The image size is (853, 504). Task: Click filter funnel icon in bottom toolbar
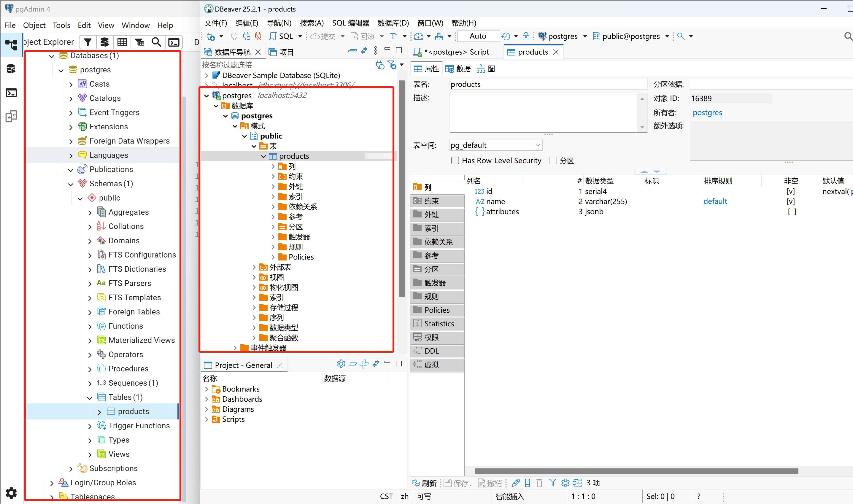click(x=552, y=483)
